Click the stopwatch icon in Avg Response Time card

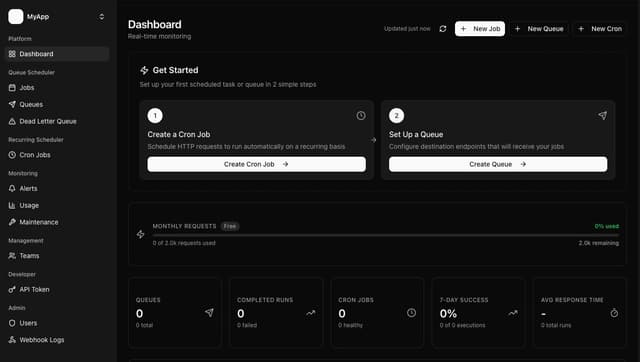(x=614, y=313)
